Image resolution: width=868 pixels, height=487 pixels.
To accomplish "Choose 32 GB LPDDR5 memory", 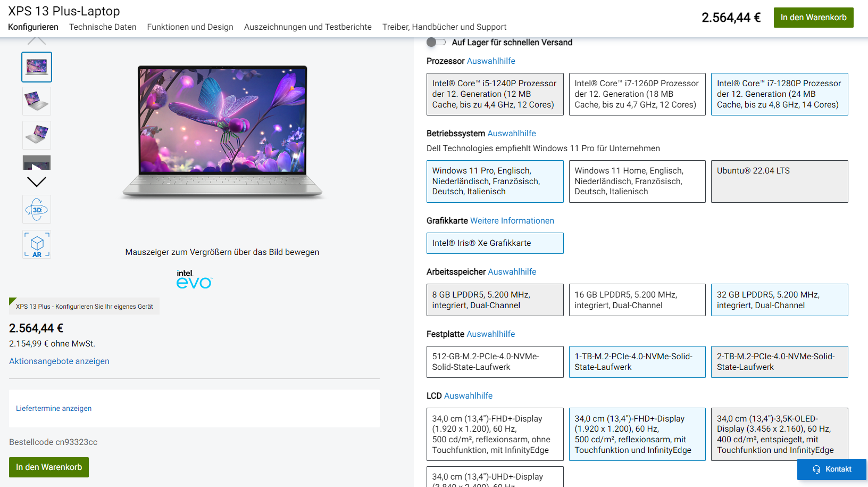I will point(780,300).
